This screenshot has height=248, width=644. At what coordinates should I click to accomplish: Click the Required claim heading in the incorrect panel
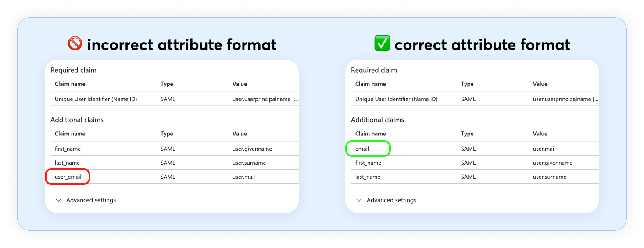point(73,70)
